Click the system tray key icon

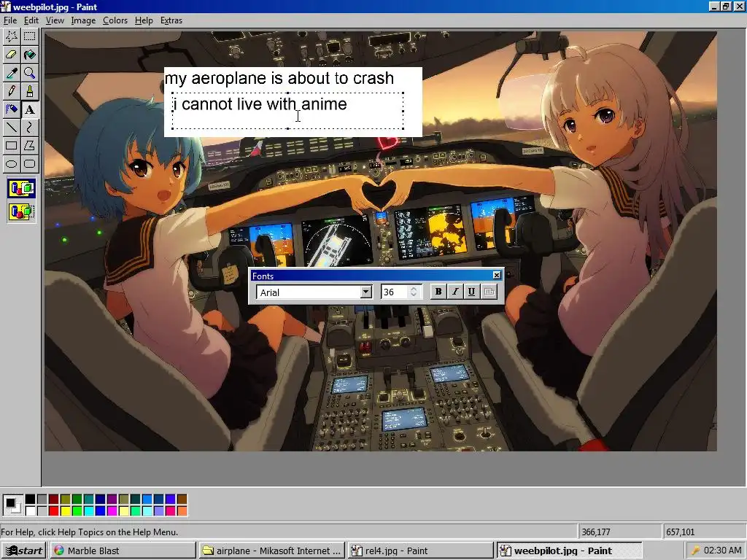(695, 551)
